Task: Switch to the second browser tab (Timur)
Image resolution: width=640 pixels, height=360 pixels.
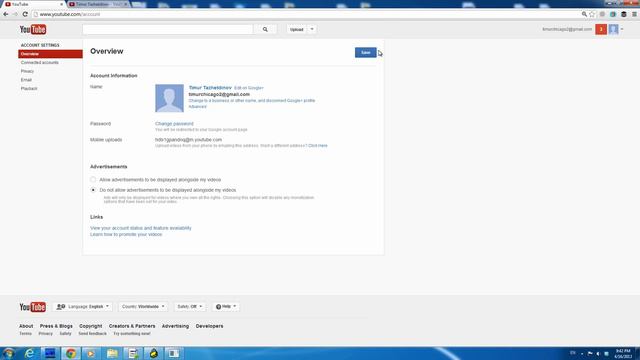Action: click(98, 4)
